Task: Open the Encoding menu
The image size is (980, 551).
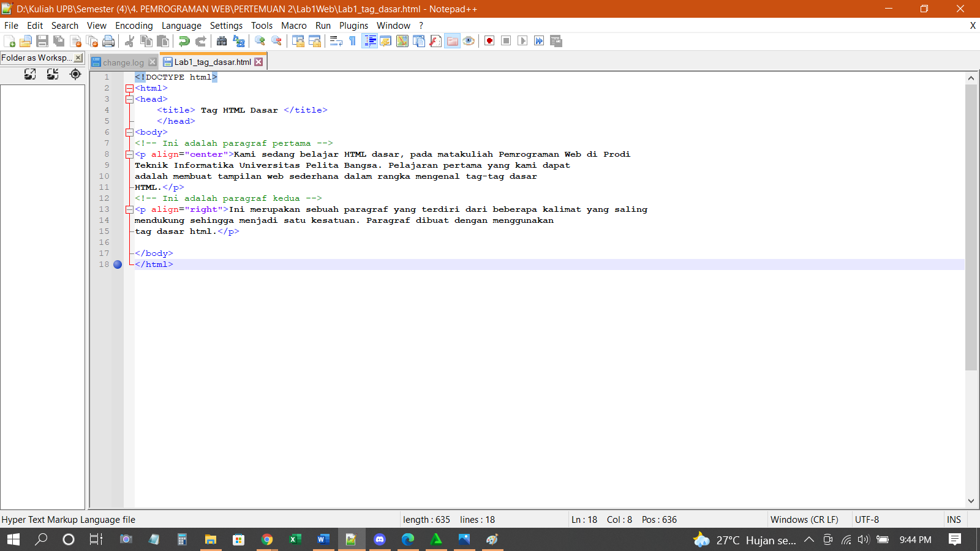Action: coord(134,26)
